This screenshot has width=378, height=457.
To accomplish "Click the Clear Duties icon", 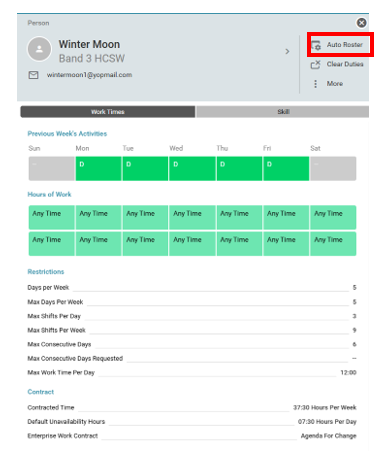I will click(315, 64).
